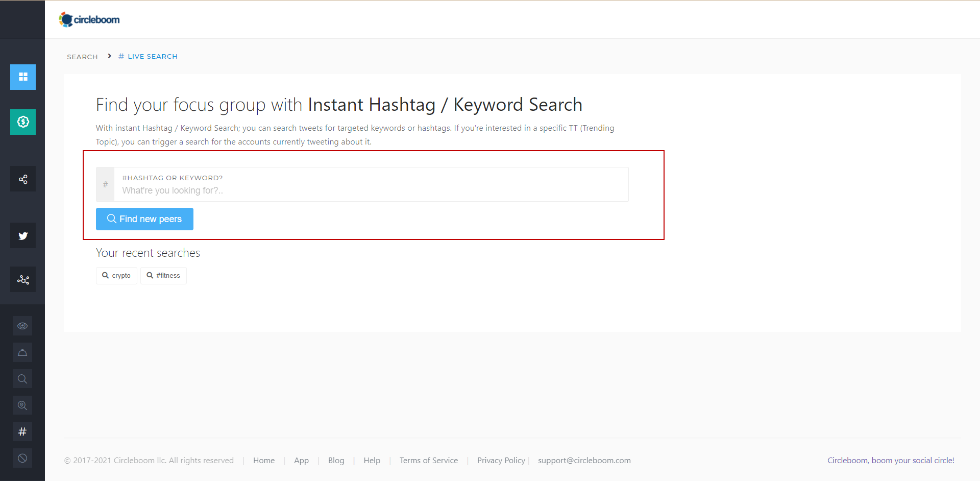980x481 pixels.
Task: Open the Twitter bird icon
Action: (22, 235)
